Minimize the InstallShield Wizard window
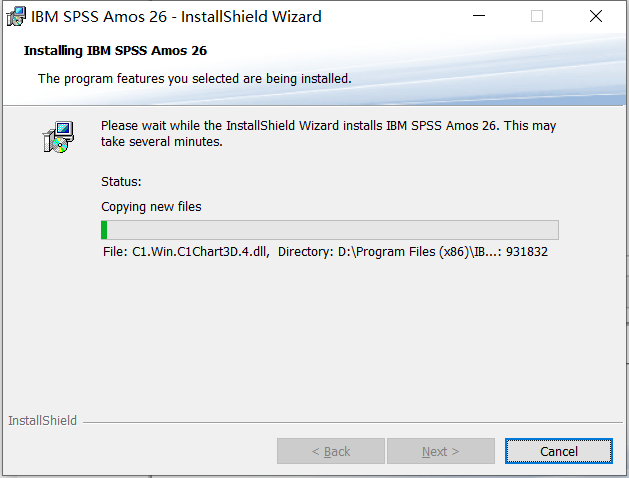This screenshot has width=629, height=478. [x=479, y=16]
